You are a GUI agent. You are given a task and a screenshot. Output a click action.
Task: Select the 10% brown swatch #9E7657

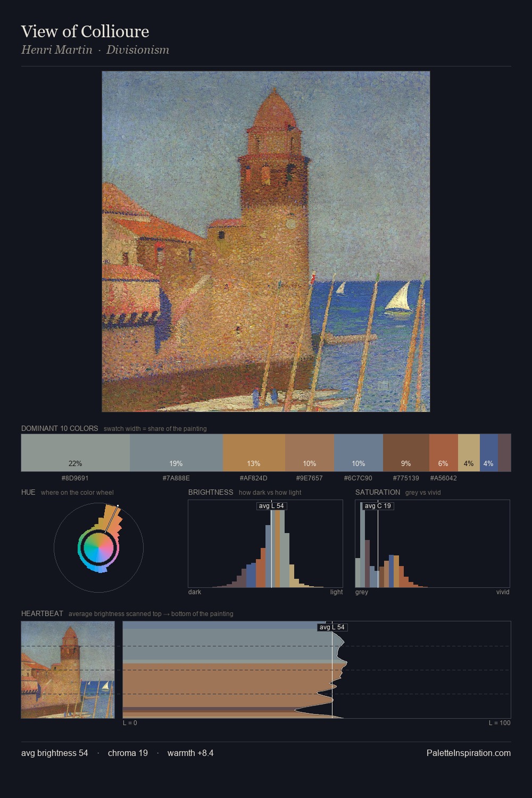tap(310, 453)
